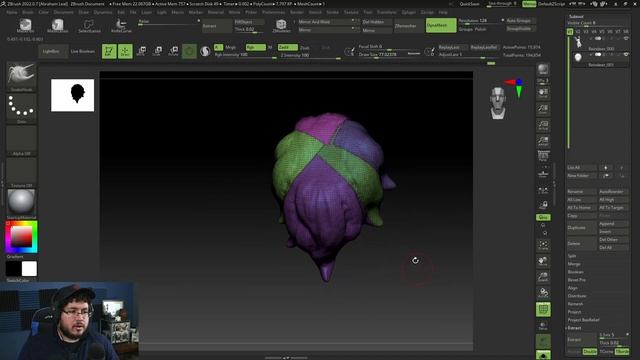Open the Help menu
This screenshot has height=360, width=640.
(443, 12)
